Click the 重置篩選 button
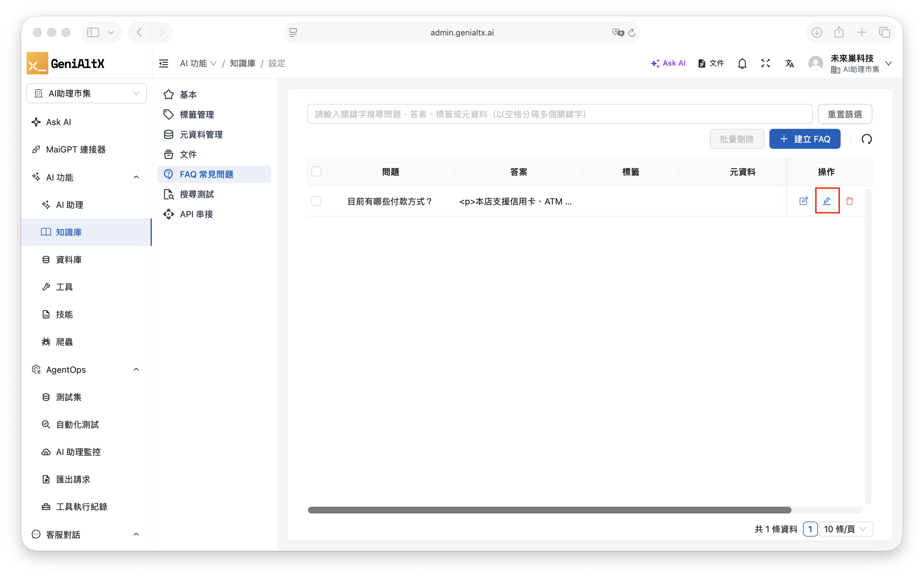 pyautogui.click(x=845, y=114)
